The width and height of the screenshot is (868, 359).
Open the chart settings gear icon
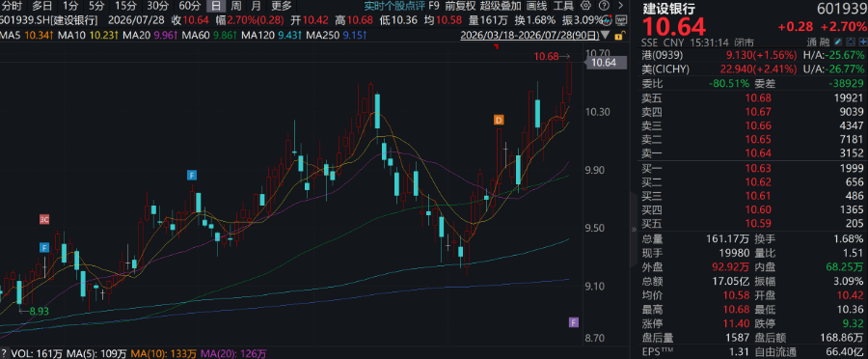(586, 7)
